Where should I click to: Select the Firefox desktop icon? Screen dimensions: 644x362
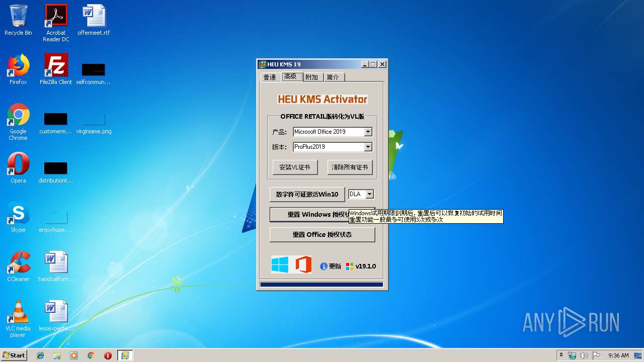18,69
